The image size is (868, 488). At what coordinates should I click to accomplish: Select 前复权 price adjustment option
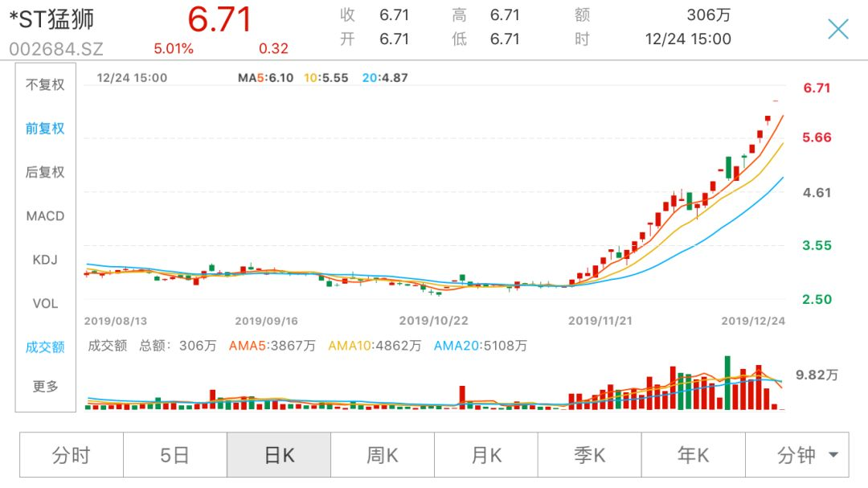[45, 129]
